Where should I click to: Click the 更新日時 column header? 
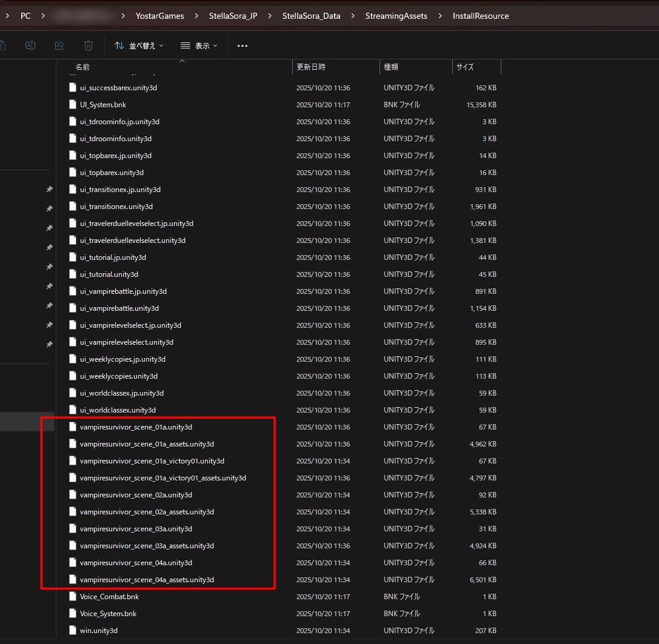pos(310,67)
